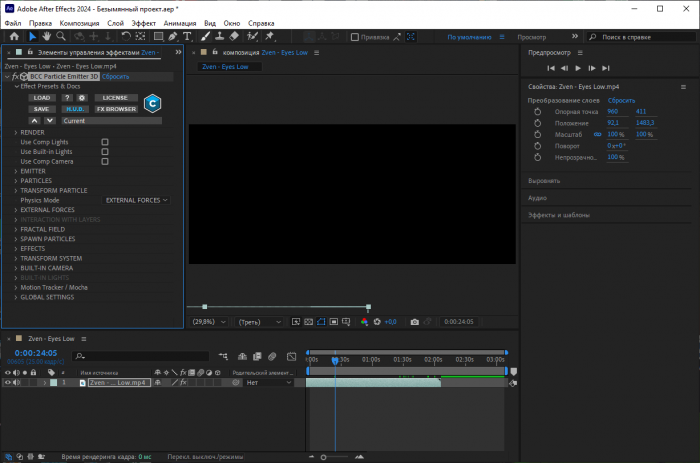700x463 pixels.
Task: Click the timeline playhead current-time indicator
Action: coord(334,360)
